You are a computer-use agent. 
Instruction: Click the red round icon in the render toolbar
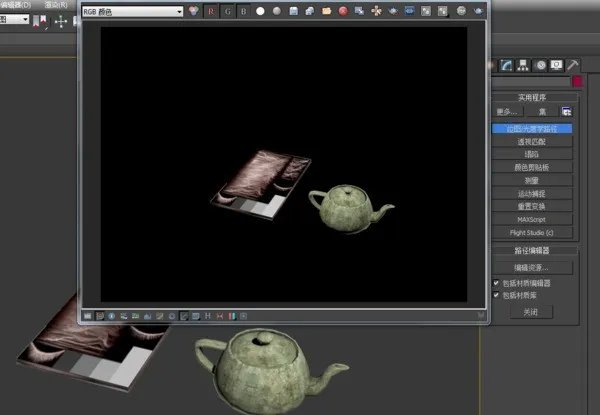[x=343, y=11]
